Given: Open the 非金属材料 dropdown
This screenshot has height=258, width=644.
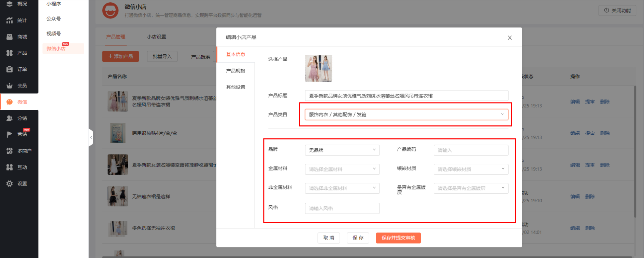Looking at the screenshot, I should coord(342,188).
